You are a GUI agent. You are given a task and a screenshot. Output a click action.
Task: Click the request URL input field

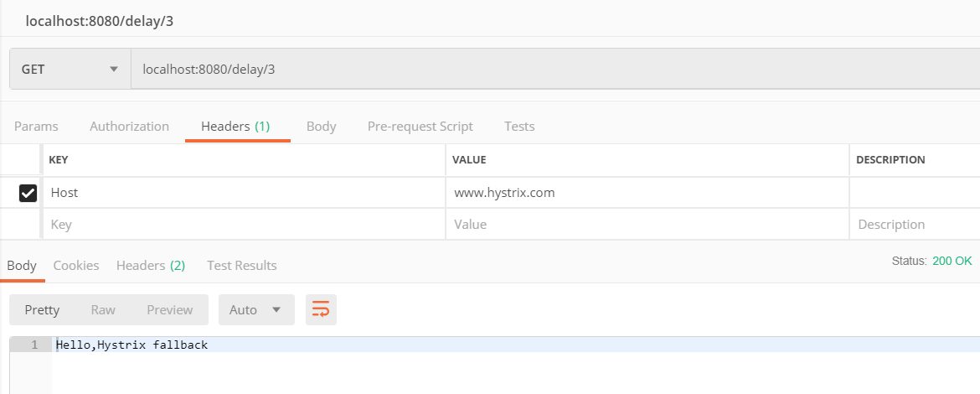pyautogui.click(x=553, y=69)
